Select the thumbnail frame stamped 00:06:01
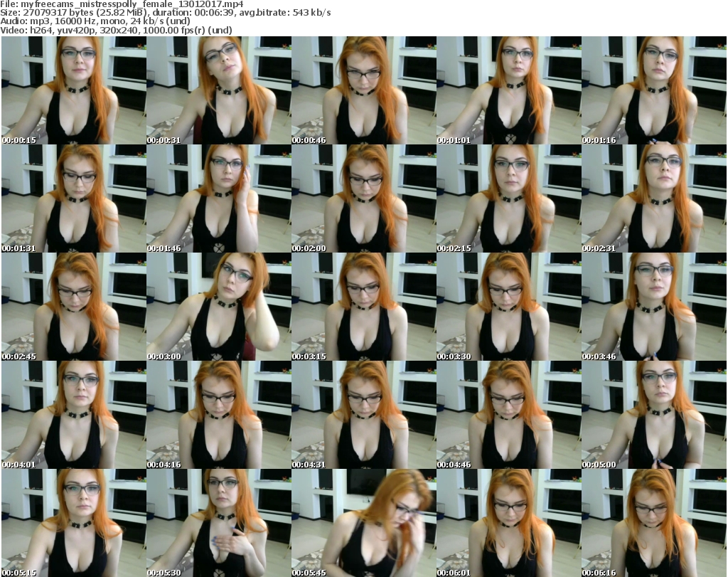 [x=509, y=523]
